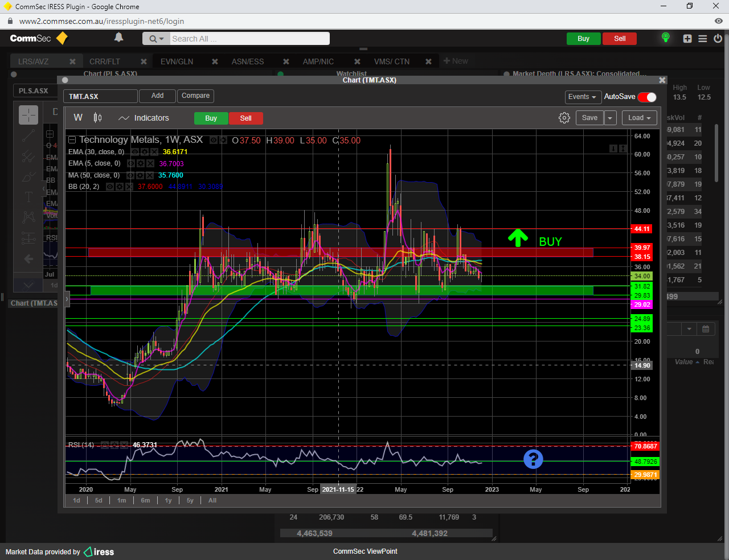Open the arrow dropdown beside Save
729x560 pixels.
point(610,118)
